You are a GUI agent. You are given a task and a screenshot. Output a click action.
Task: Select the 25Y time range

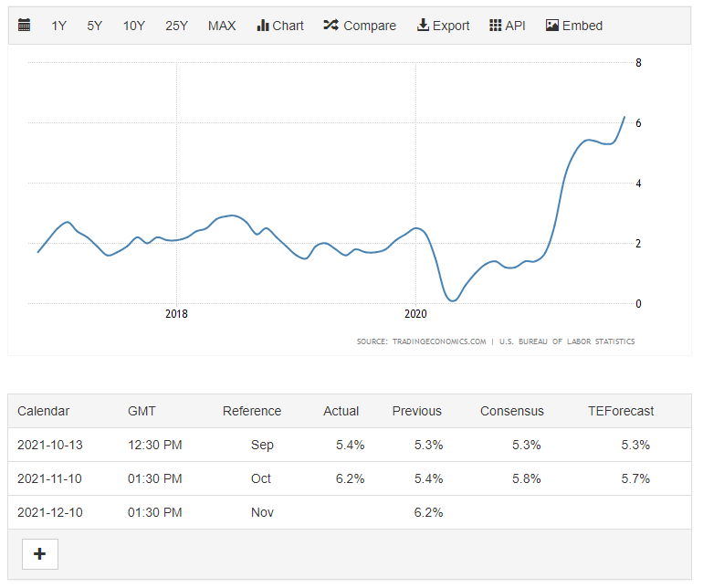coord(176,26)
